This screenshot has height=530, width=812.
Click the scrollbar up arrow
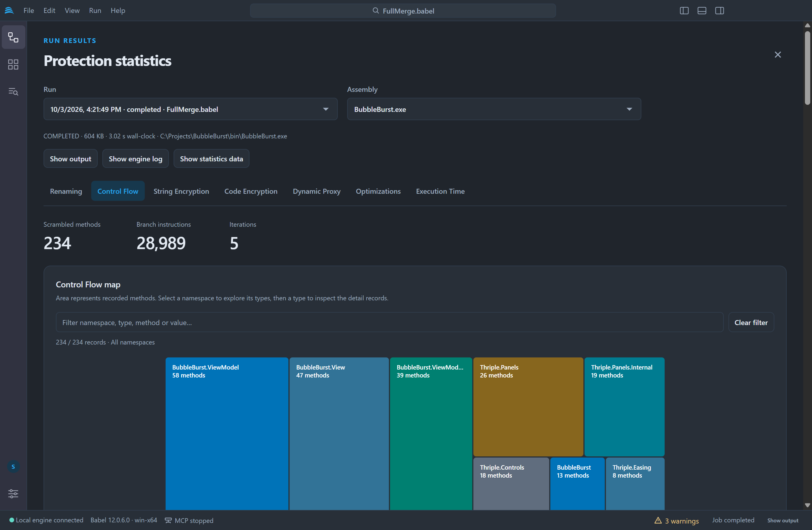coord(807,26)
